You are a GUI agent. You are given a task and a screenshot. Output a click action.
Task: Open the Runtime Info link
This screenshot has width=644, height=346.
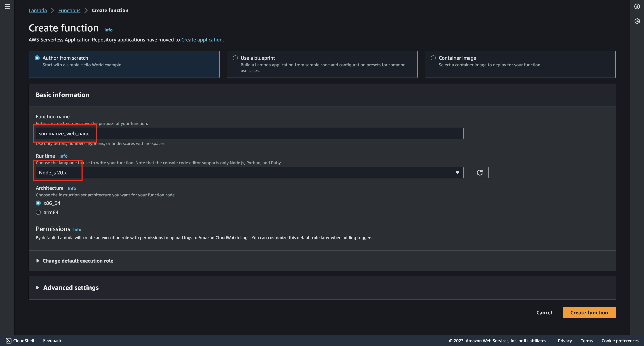(63, 156)
